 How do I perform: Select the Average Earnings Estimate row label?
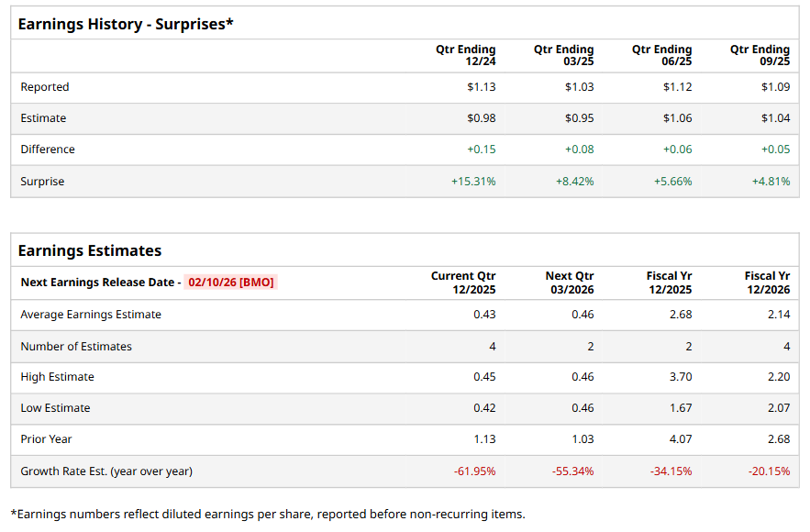[91, 315]
